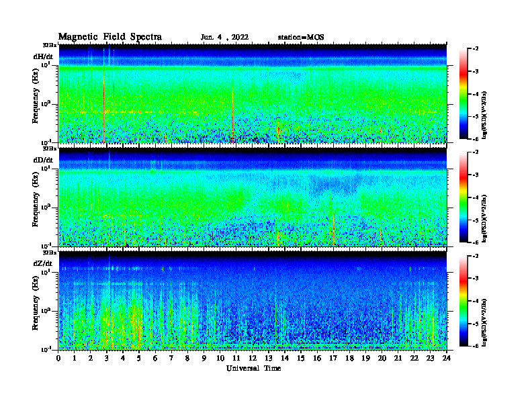Click the hour '15' tick label on time axis
The height and width of the screenshot is (411, 532).
(x=301, y=358)
